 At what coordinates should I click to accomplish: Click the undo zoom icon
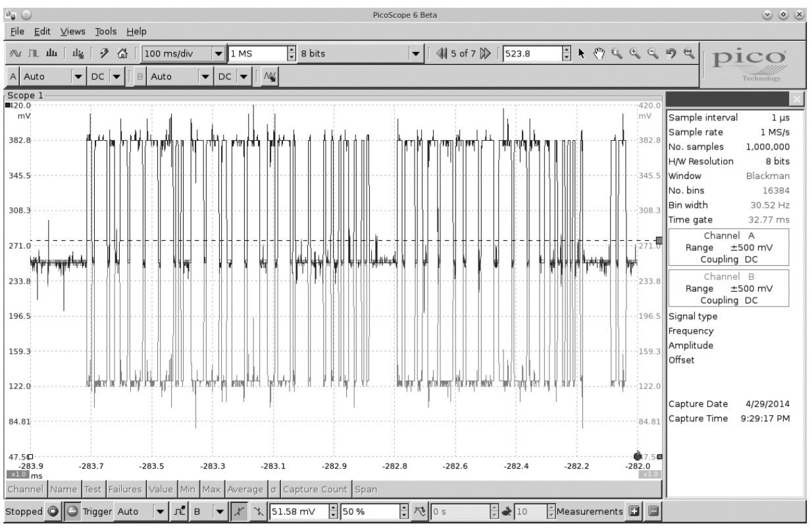tap(671, 53)
